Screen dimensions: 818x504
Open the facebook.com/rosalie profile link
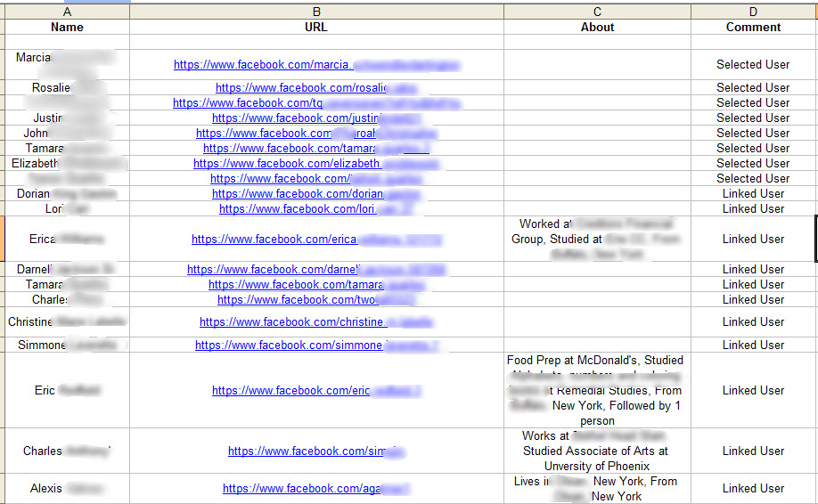tap(316, 87)
